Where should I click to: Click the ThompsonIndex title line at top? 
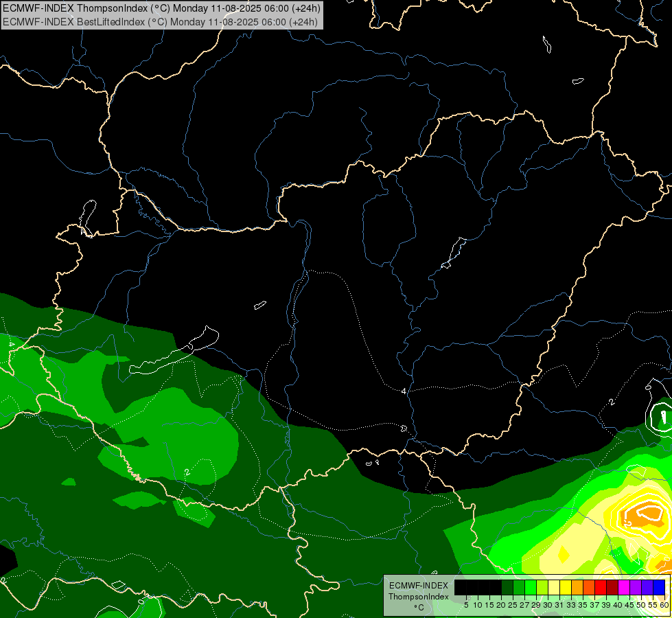pyautogui.click(x=161, y=8)
